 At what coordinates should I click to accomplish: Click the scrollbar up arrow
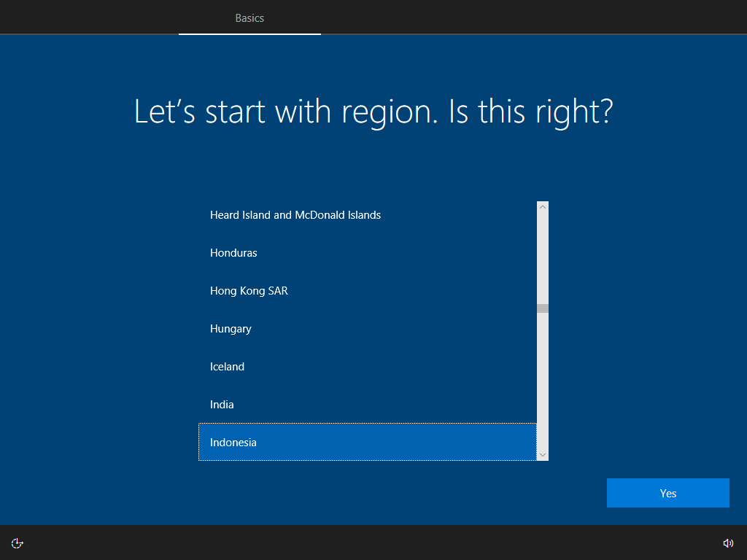[542, 206]
